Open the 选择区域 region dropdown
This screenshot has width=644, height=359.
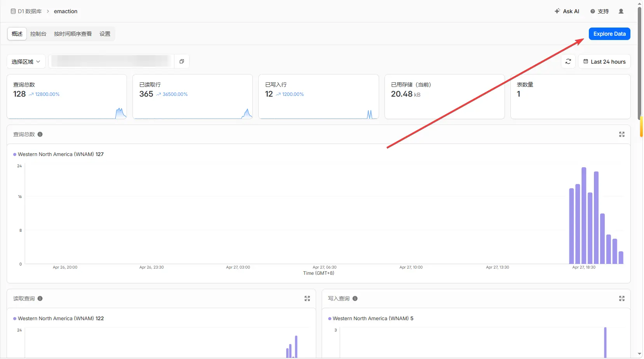pos(26,62)
